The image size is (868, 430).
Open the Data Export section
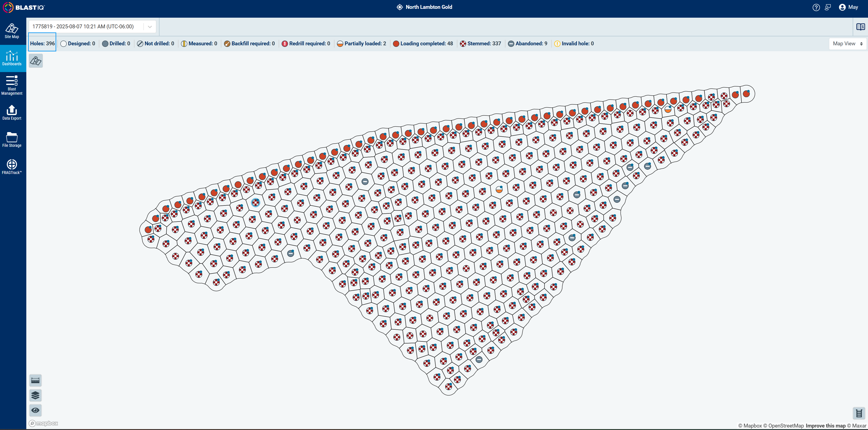pos(12,112)
